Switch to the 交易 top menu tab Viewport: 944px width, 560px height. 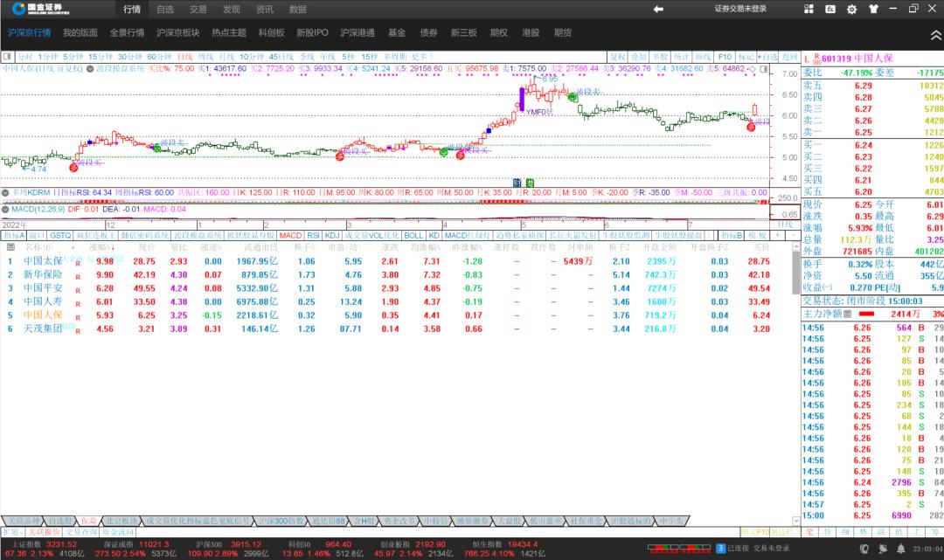pyautogui.click(x=198, y=9)
